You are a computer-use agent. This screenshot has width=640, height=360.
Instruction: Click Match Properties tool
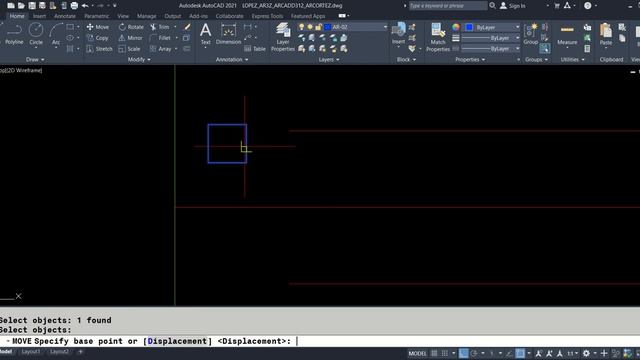438,37
